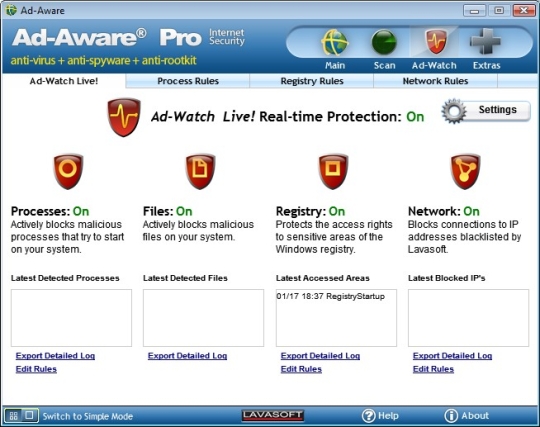The height and width of the screenshot is (427, 540).
Task: Edit Rules under Latest Detected Processes
Action: [x=36, y=369]
